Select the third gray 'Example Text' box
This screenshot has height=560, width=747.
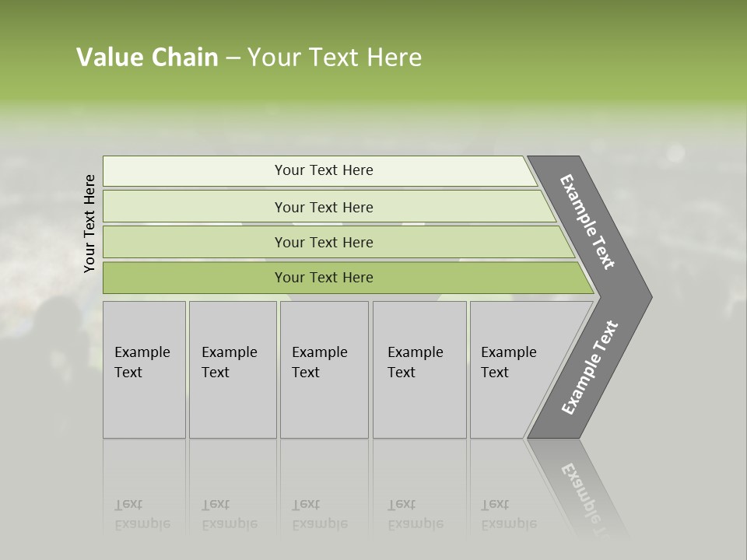pyautogui.click(x=324, y=369)
